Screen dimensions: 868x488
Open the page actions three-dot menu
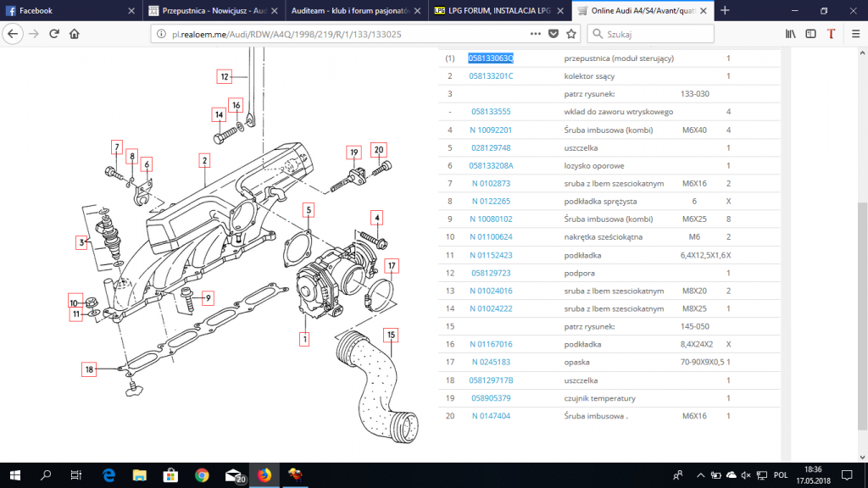(536, 34)
